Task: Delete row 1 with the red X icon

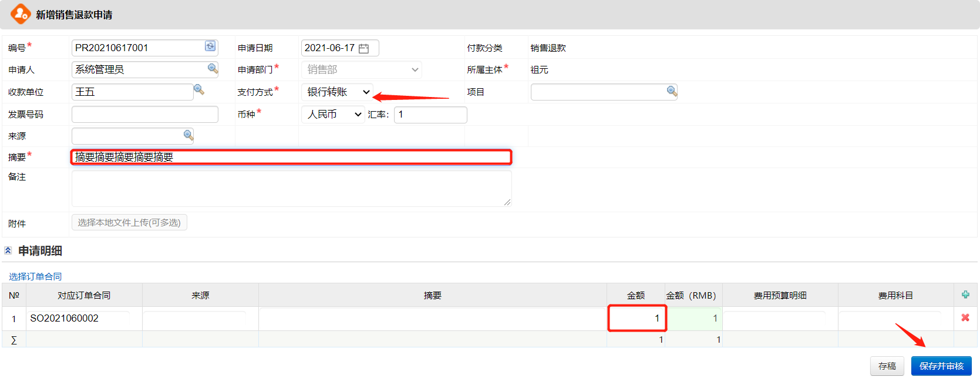Action: point(965,317)
